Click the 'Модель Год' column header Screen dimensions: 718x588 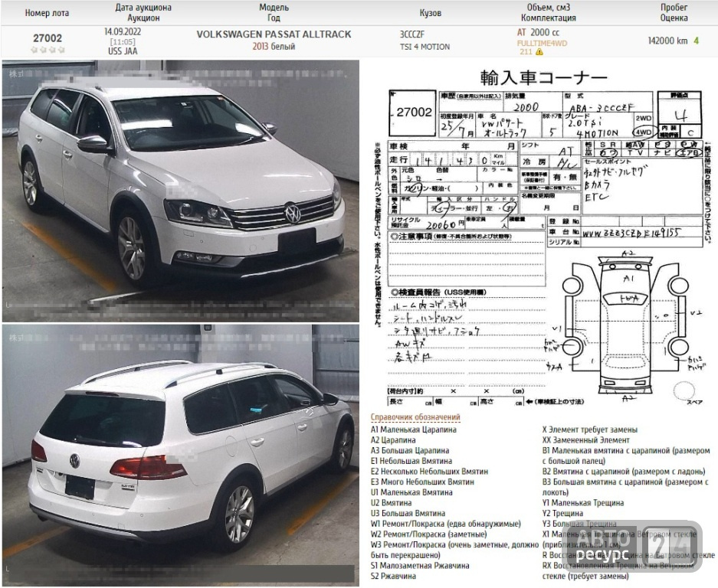[x=274, y=13]
